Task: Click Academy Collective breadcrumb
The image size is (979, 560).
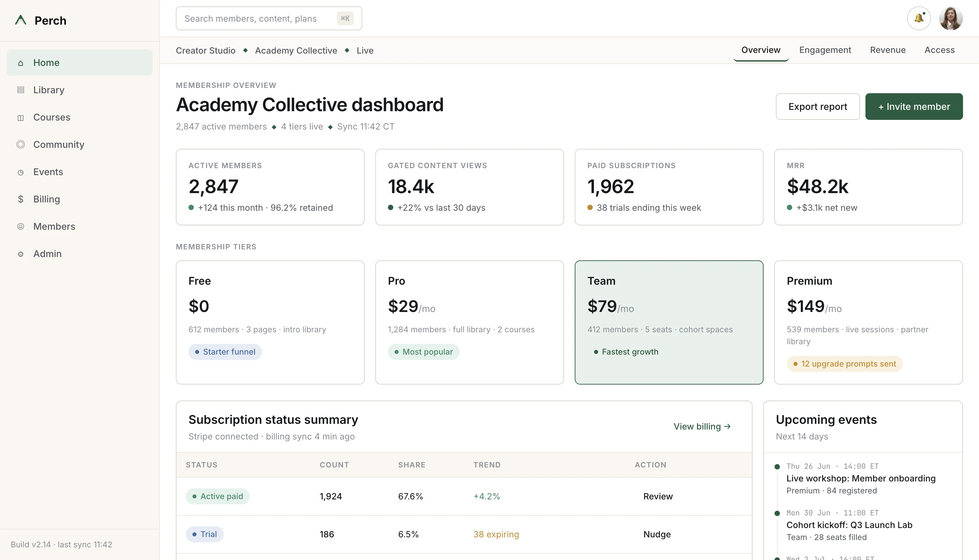Action: click(x=296, y=50)
